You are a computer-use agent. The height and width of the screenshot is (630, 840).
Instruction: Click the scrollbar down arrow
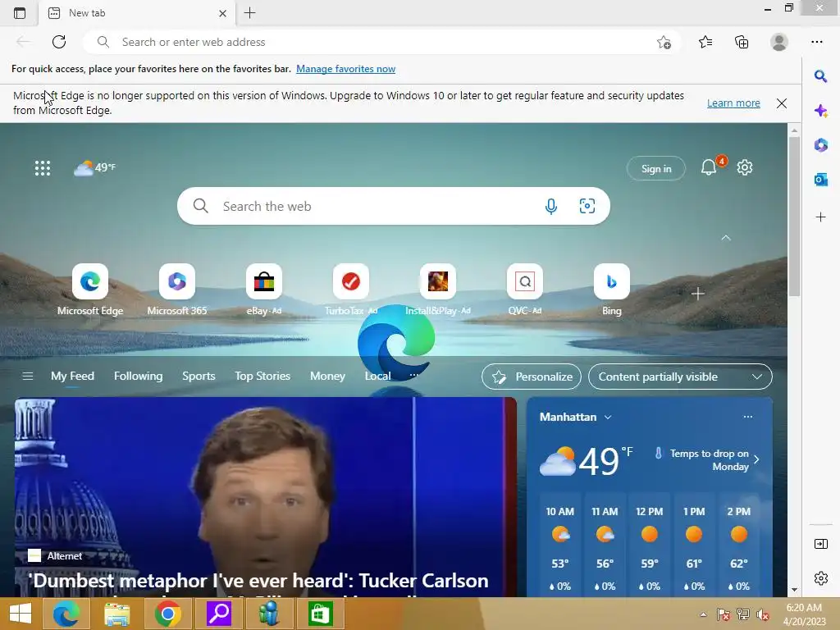[794, 590]
